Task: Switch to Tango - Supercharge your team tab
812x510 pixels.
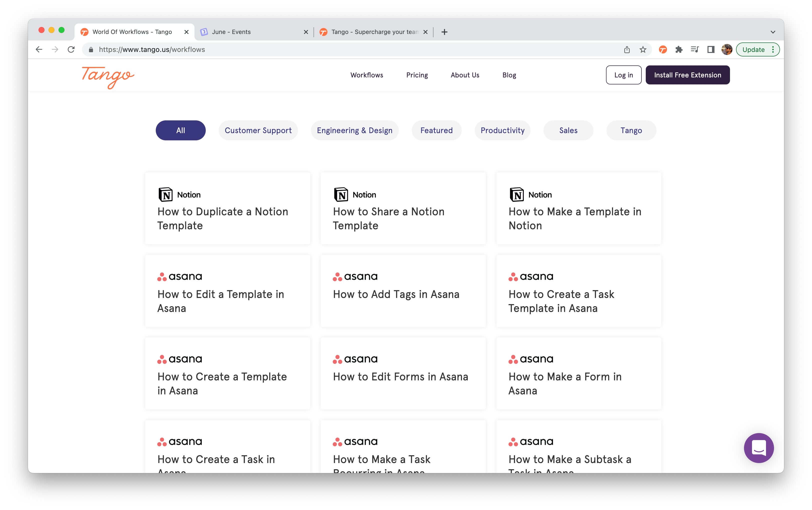Action: click(x=374, y=32)
